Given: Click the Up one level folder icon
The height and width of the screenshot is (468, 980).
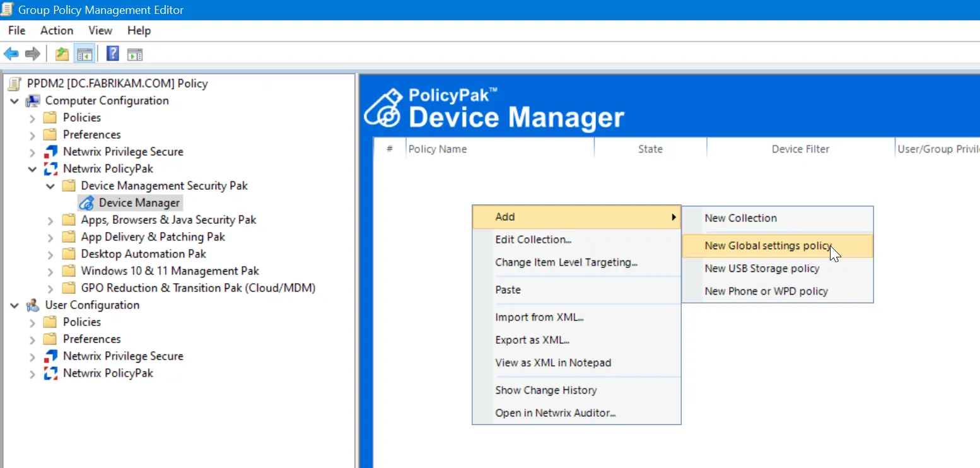Looking at the screenshot, I should [62, 54].
